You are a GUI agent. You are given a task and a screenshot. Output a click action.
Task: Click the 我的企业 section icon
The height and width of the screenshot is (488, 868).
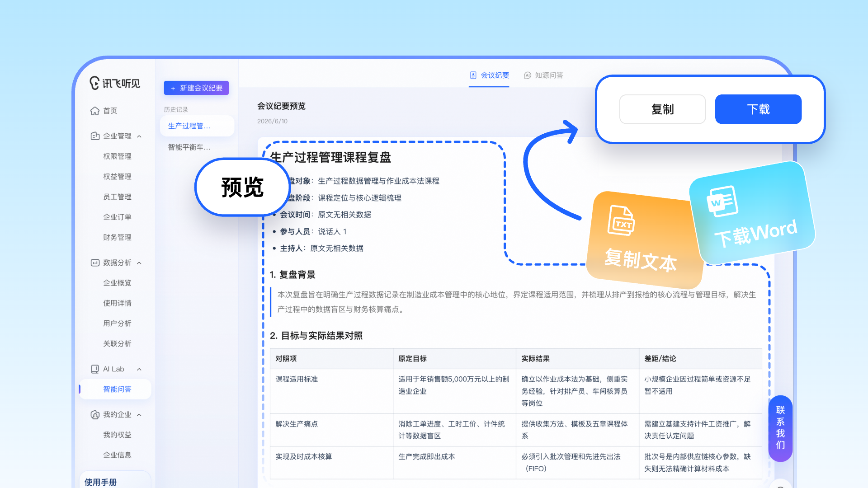tap(95, 415)
